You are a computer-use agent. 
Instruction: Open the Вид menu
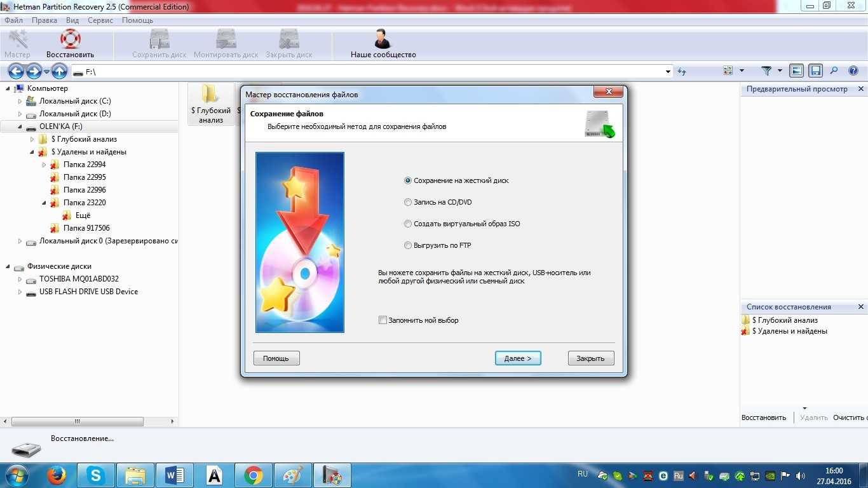click(x=72, y=20)
